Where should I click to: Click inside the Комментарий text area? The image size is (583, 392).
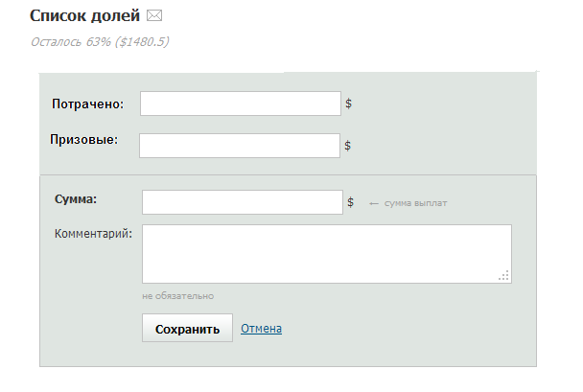[326, 254]
